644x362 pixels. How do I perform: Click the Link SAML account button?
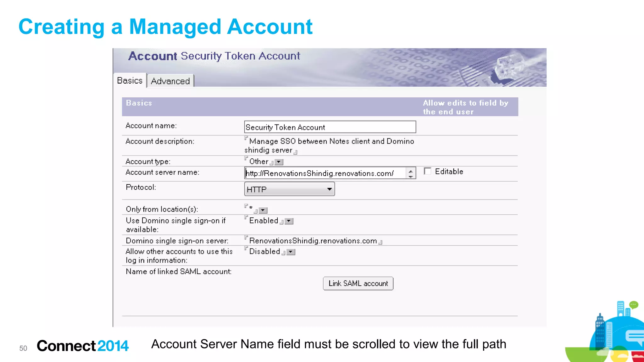click(358, 283)
